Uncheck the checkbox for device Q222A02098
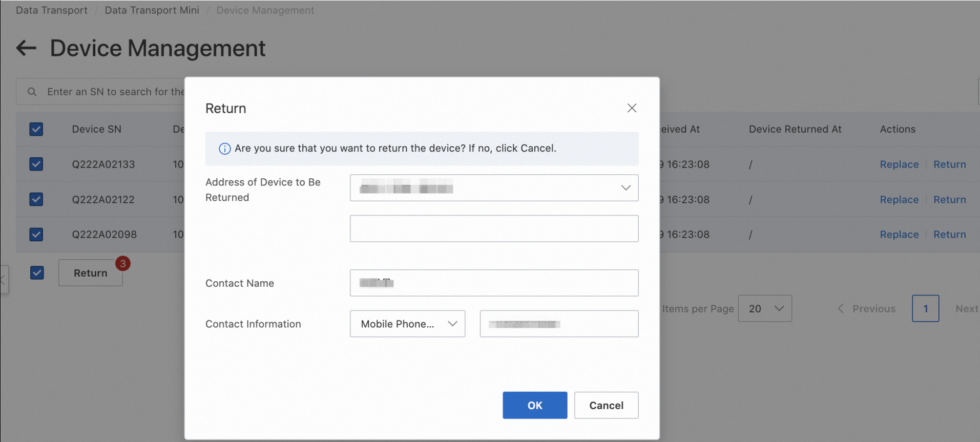The height and width of the screenshot is (442, 980). click(36, 235)
